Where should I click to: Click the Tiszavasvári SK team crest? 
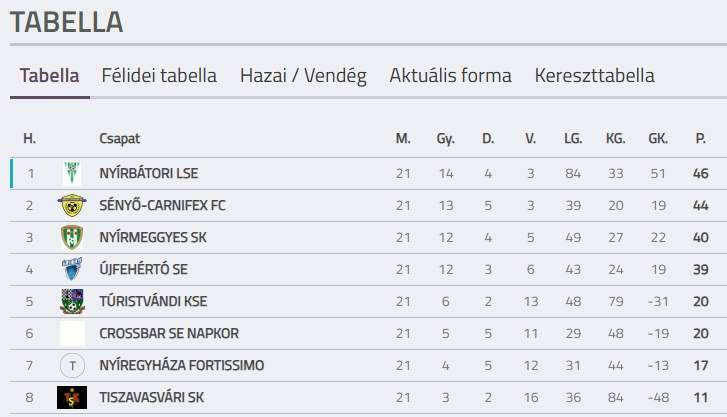tap(72, 397)
